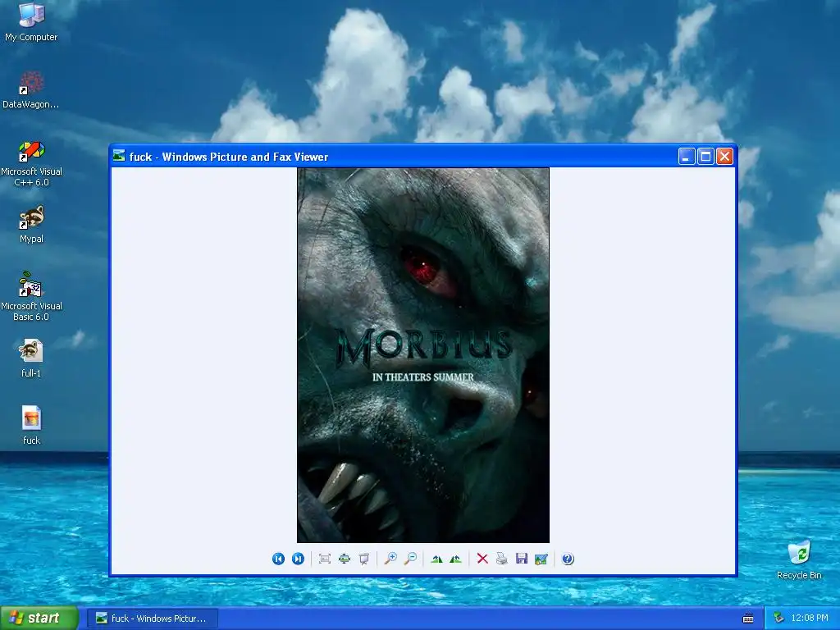Open the picture for editing
Image resolution: width=840 pixels, height=630 pixels.
[x=541, y=559]
